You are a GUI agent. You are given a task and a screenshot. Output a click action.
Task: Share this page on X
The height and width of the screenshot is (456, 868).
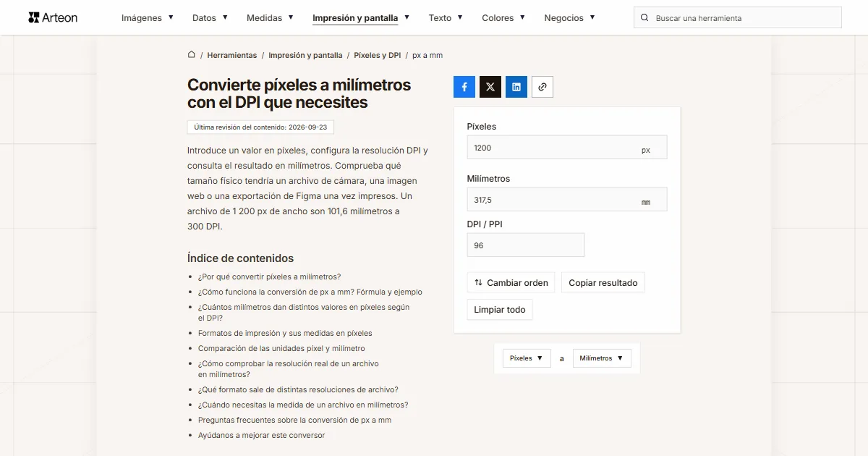[490, 87]
